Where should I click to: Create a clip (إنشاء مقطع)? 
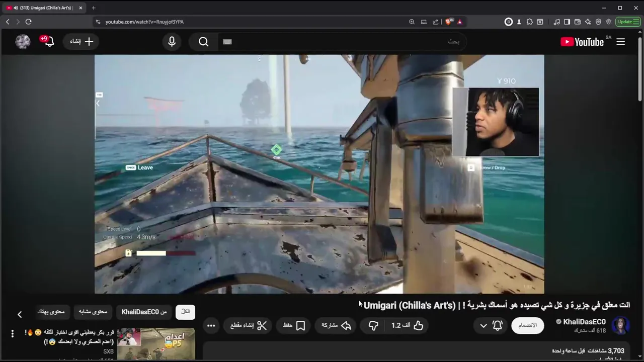click(x=249, y=325)
